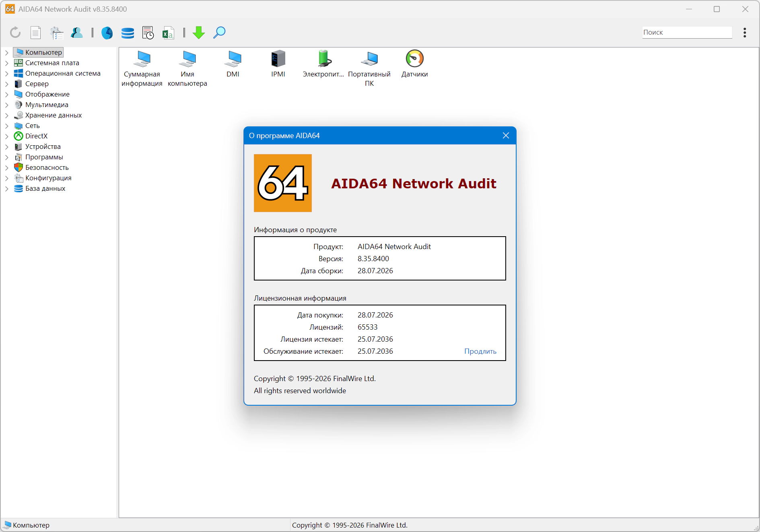
Task: Focus the Поиск search field
Action: pos(687,32)
